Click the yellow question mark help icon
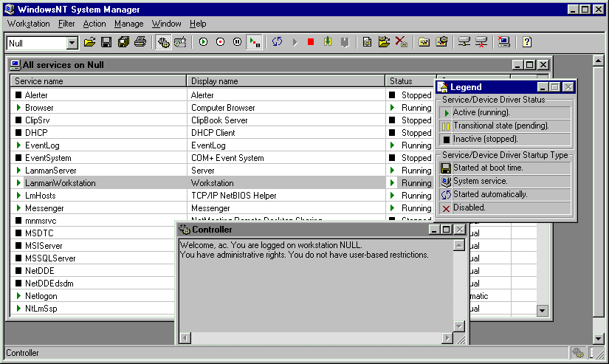This screenshot has height=364, width=609. [526, 42]
